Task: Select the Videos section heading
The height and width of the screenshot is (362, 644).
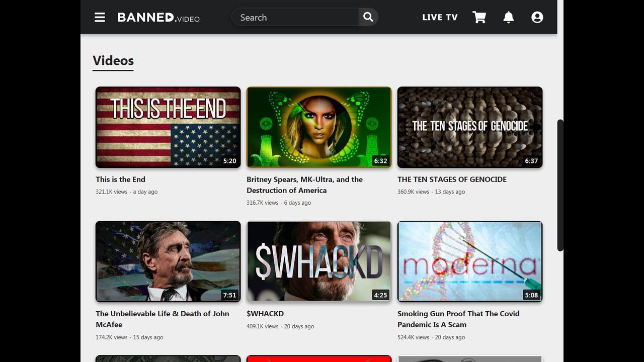Action: 113,61
